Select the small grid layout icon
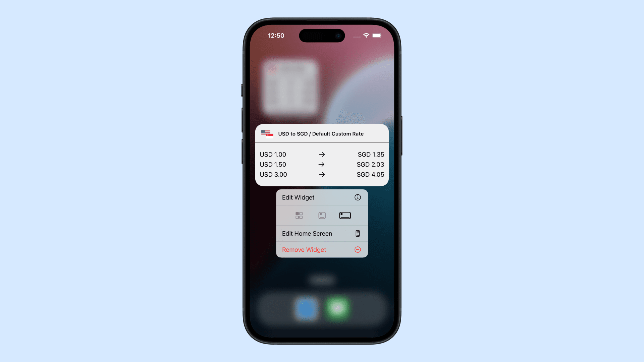Image resolution: width=644 pixels, height=362 pixels. point(299,216)
